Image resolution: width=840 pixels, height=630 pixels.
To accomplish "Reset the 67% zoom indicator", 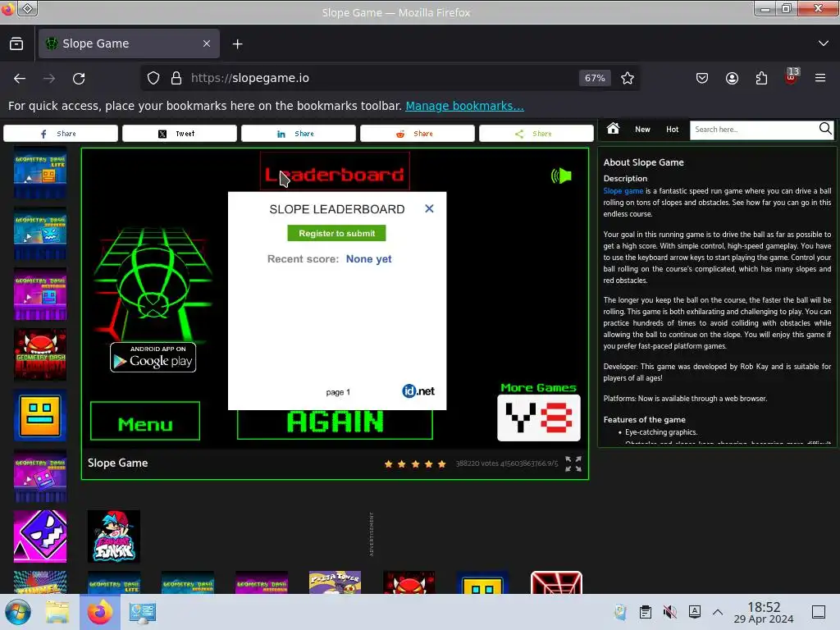I will click(595, 78).
